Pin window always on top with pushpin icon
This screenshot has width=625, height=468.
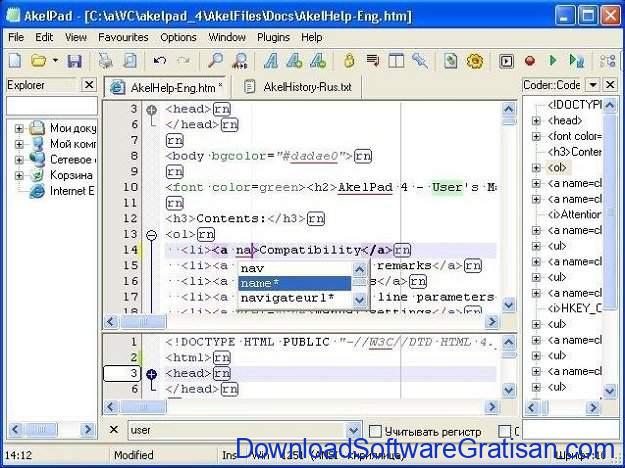[x=420, y=61]
